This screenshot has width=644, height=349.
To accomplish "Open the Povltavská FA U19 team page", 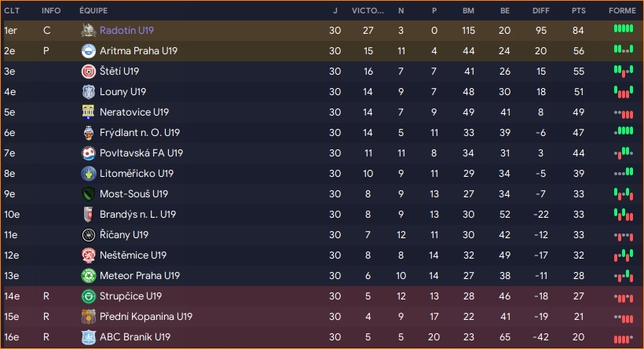I will pos(141,153).
